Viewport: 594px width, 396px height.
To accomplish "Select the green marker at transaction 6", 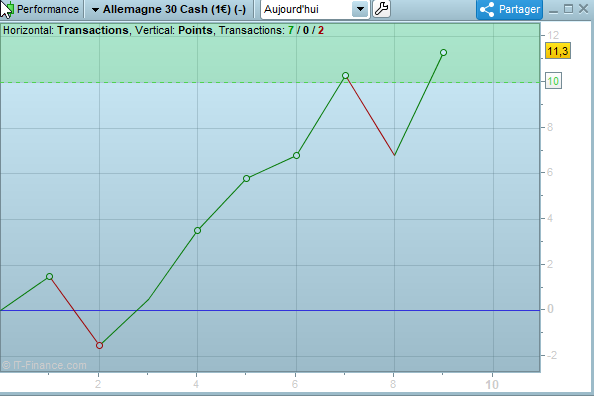I will [x=296, y=155].
